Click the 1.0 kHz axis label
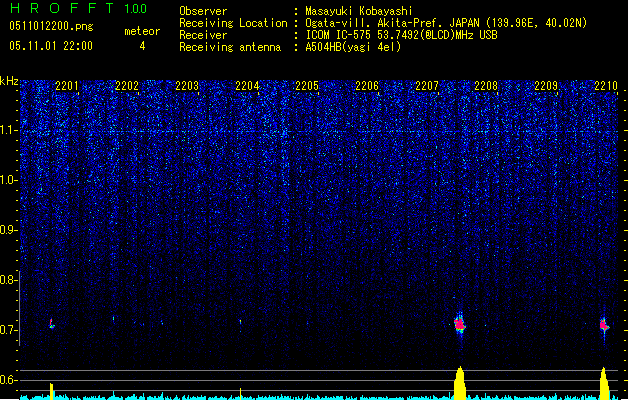 [x=8, y=180]
